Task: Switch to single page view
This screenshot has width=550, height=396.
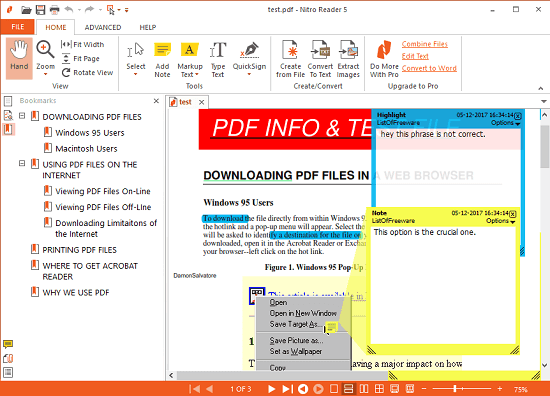Action: 334,389
